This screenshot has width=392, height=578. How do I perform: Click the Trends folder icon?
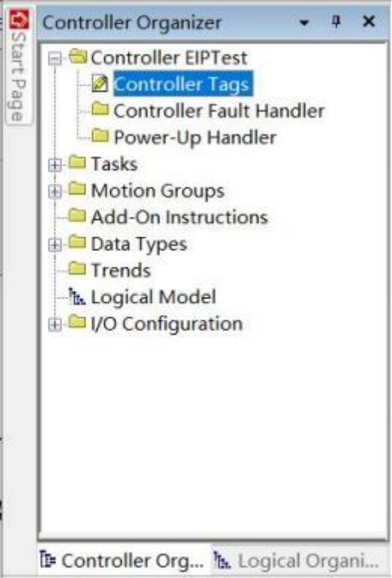(x=77, y=269)
